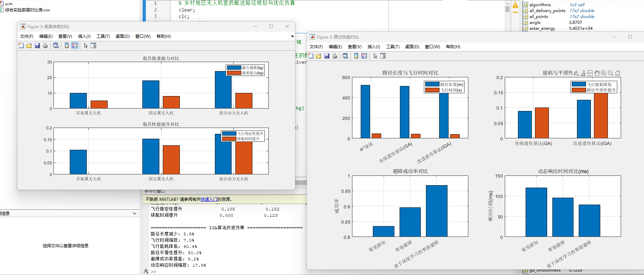
Task: Click Link Plot icon in Figure 2 toolbar
Action: (345, 56)
